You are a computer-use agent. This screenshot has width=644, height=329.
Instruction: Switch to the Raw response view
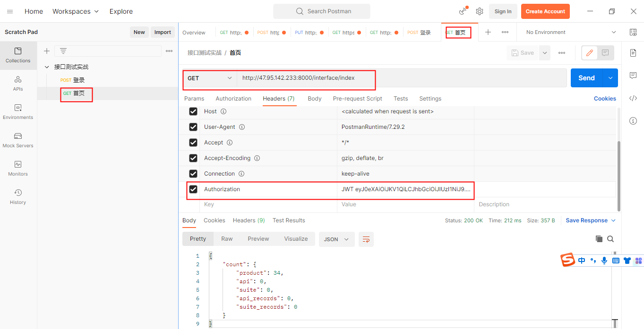227,239
